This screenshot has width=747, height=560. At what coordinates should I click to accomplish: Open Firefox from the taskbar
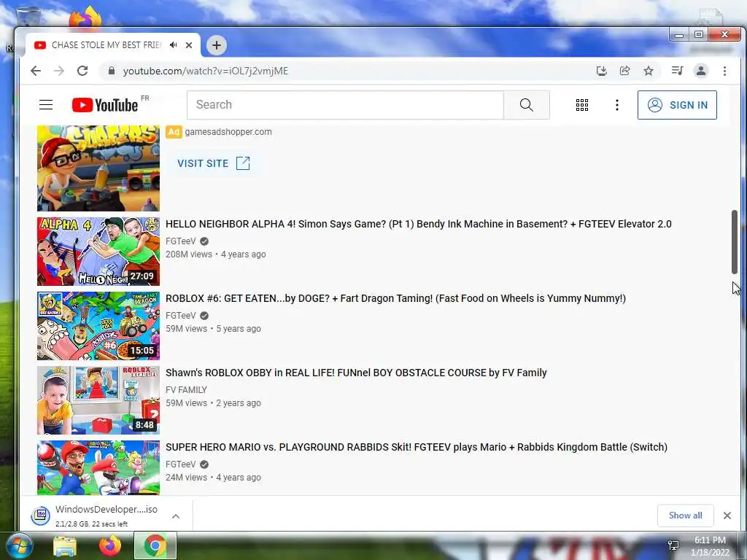point(110,545)
